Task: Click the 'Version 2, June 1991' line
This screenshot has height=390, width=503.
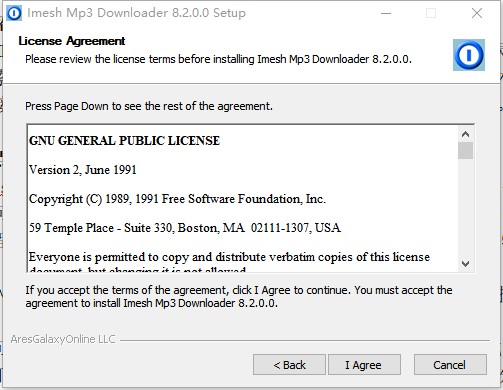Action: click(83, 170)
